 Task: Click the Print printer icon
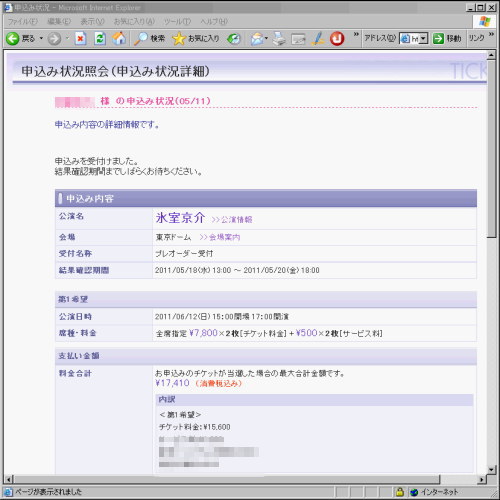tap(279, 39)
